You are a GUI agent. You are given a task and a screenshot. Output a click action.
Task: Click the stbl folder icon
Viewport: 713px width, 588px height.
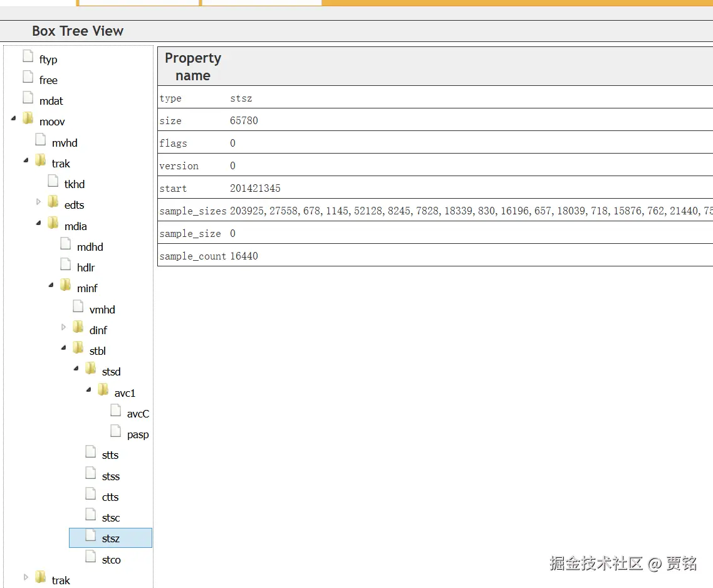[78, 348]
